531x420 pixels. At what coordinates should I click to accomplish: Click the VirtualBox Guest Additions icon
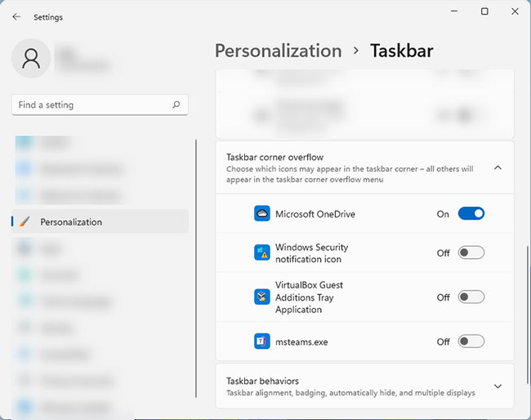tap(261, 297)
